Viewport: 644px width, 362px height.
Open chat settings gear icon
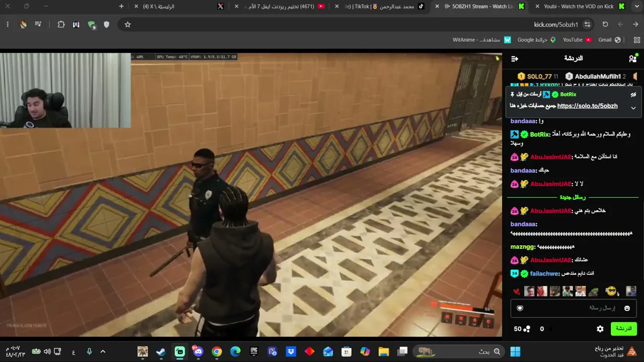tap(600, 329)
